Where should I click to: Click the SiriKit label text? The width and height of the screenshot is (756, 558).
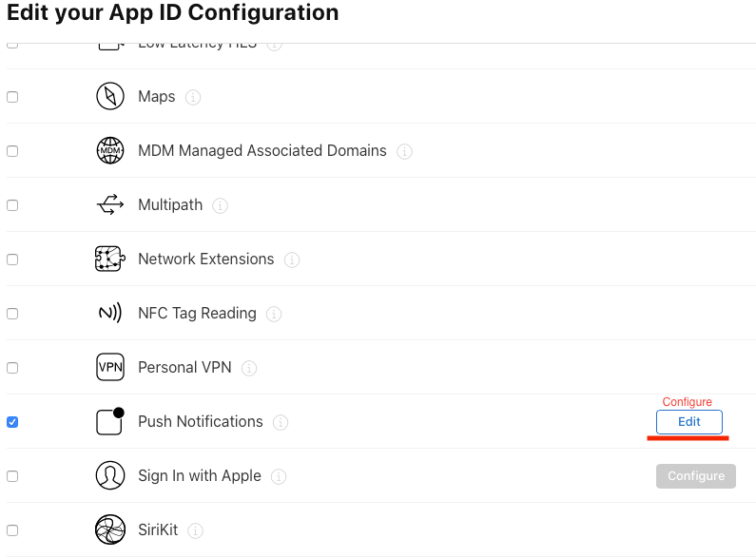pos(158,529)
